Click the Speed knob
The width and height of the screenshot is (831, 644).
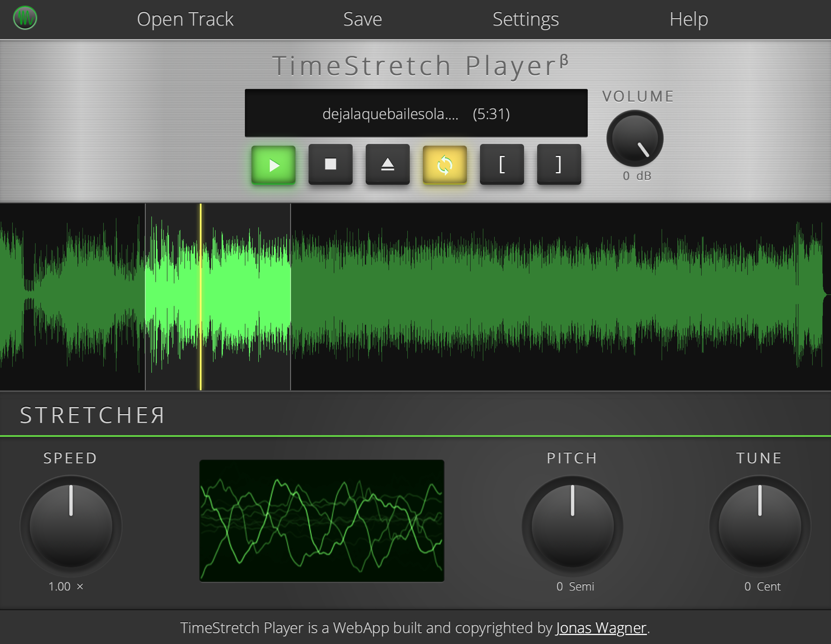coord(71,526)
